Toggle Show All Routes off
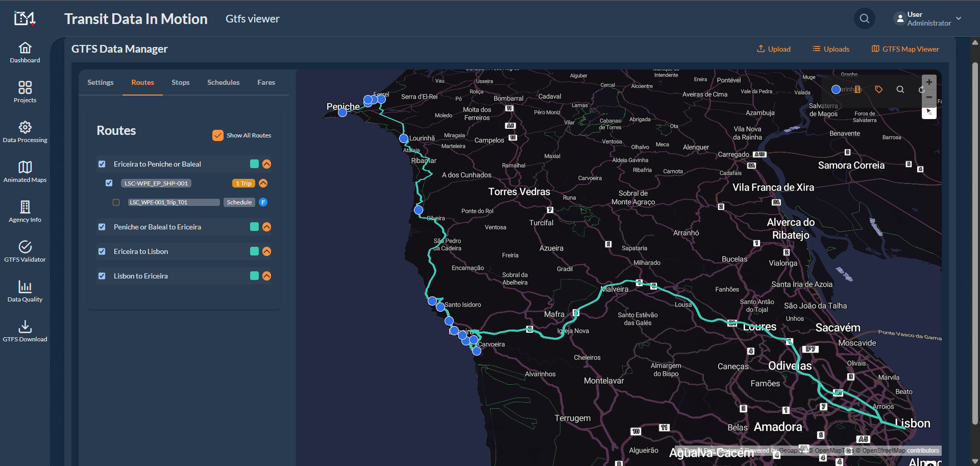 tap(218, 135)
